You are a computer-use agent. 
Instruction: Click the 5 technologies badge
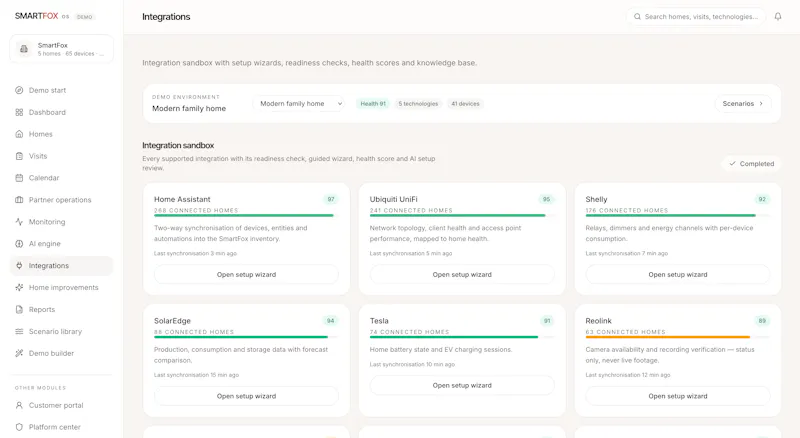418,104
